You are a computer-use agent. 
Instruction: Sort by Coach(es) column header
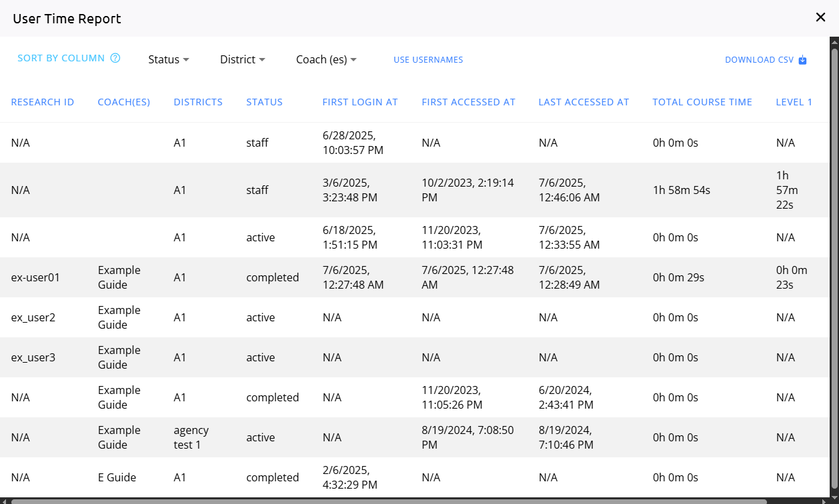click(124, 102)
